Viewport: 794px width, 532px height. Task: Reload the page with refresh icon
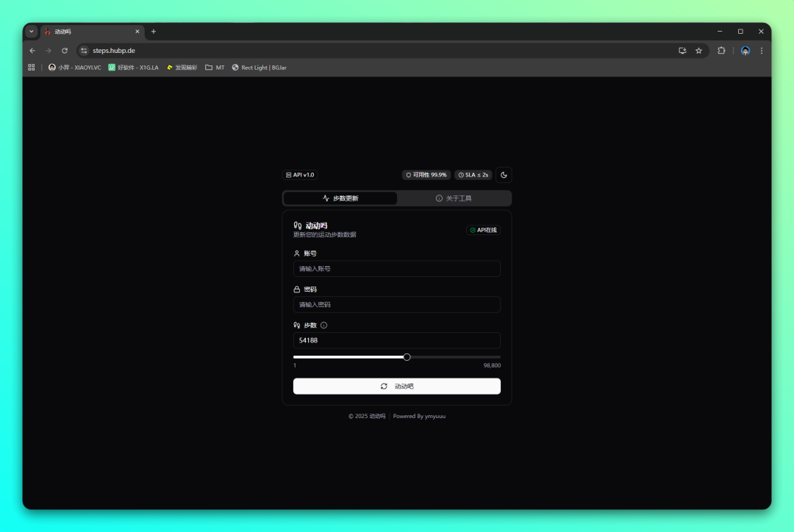click(x=65, y=51)
